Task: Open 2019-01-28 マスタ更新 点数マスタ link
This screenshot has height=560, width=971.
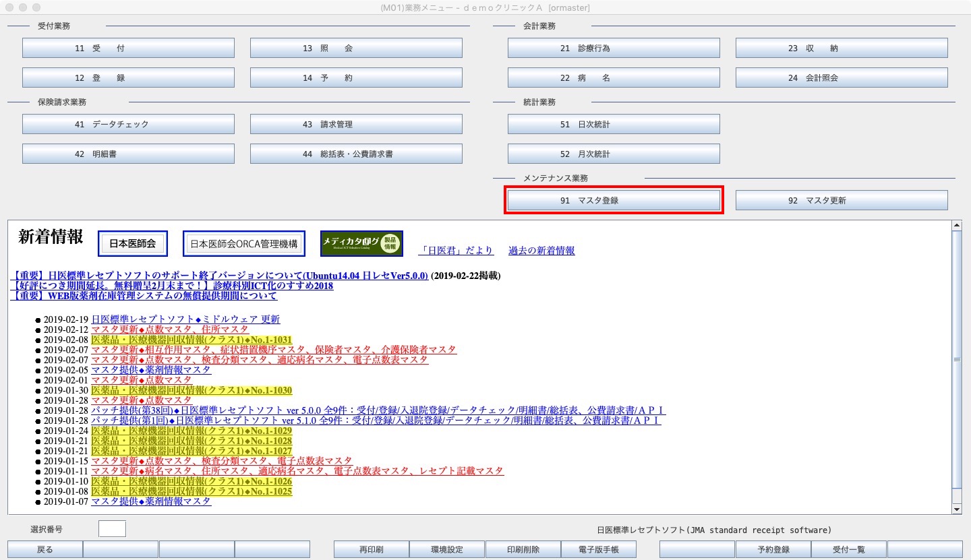Action: [x=142, y=400]
